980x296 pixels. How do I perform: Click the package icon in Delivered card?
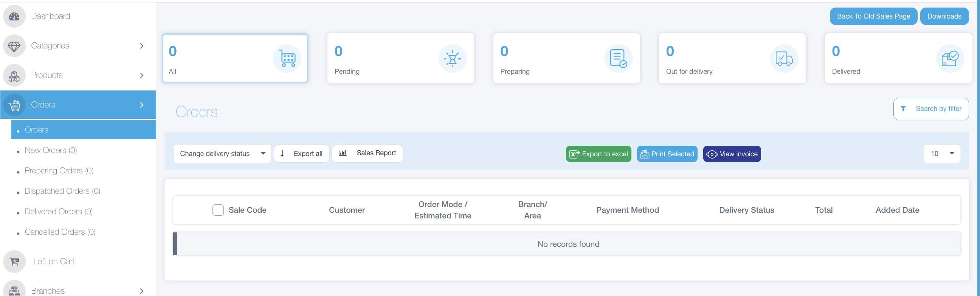coord(950,59)
